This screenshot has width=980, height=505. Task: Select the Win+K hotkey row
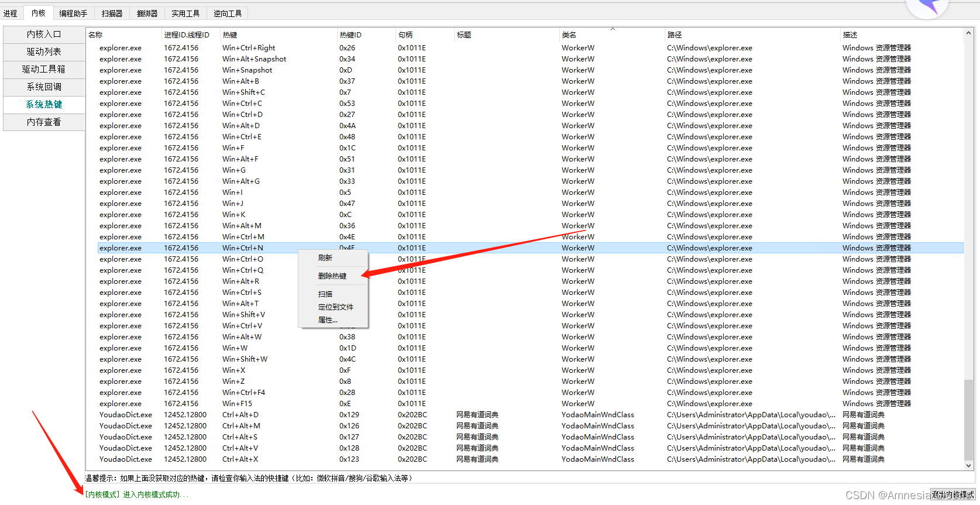click(530, 215)
